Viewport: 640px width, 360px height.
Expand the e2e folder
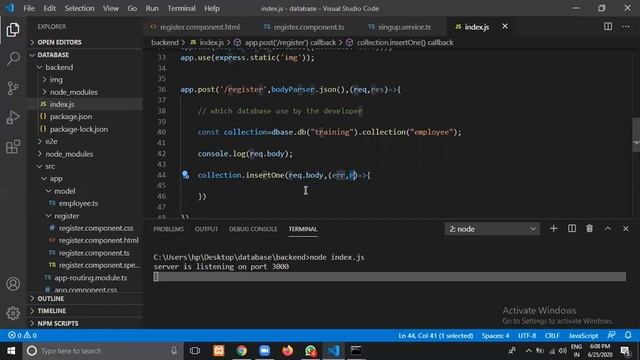[51, 141]
